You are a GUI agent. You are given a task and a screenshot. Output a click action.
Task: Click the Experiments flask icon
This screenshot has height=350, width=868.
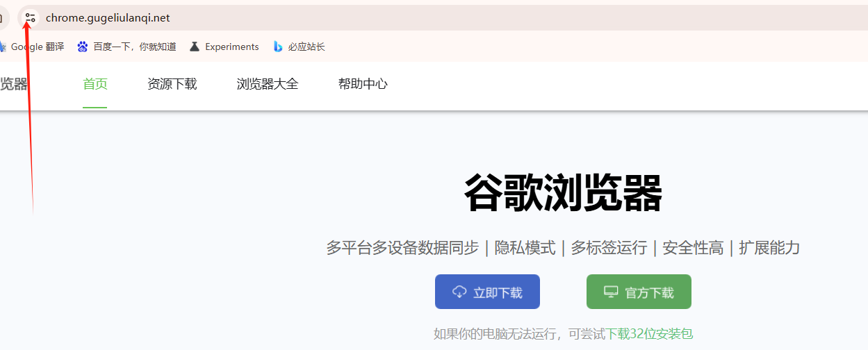pyautogui.click(x=195, y=47)
